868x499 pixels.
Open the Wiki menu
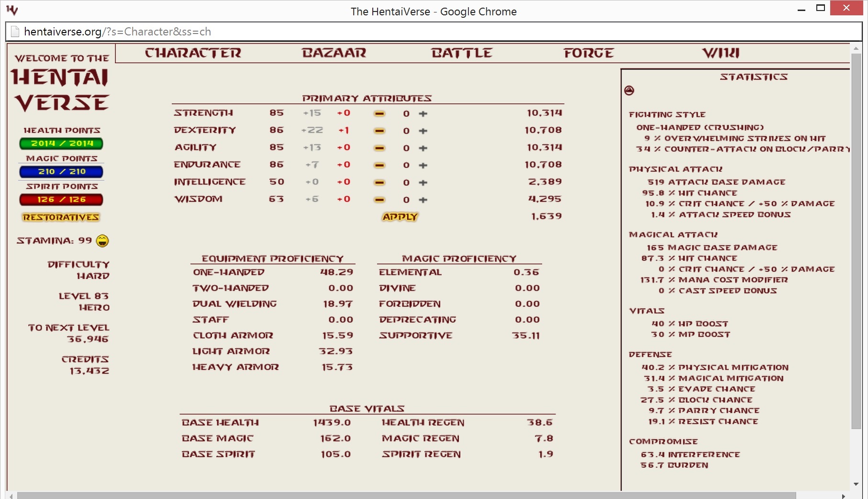tap(721, 53)
